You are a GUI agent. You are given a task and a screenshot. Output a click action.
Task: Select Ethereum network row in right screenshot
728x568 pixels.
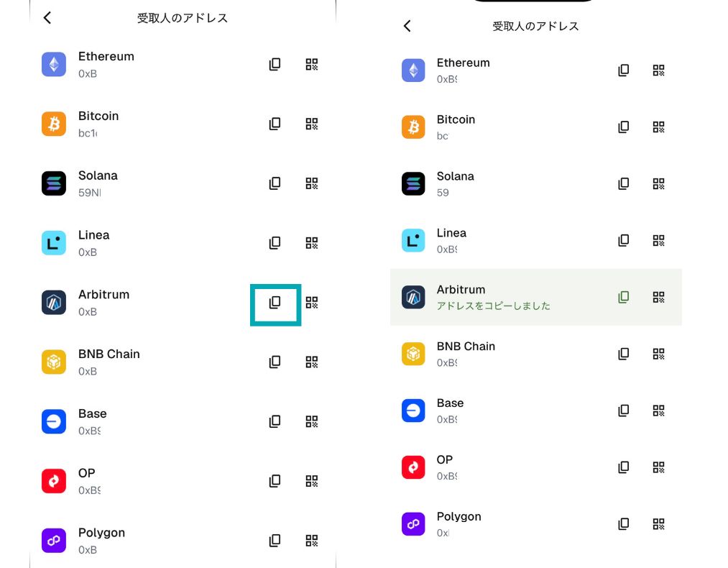pos(503,70)
